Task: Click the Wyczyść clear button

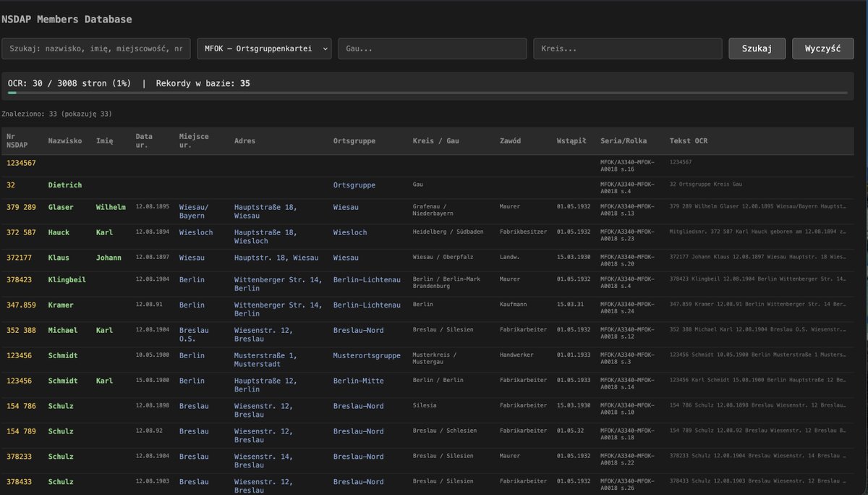Action: (x=823, y=48)
